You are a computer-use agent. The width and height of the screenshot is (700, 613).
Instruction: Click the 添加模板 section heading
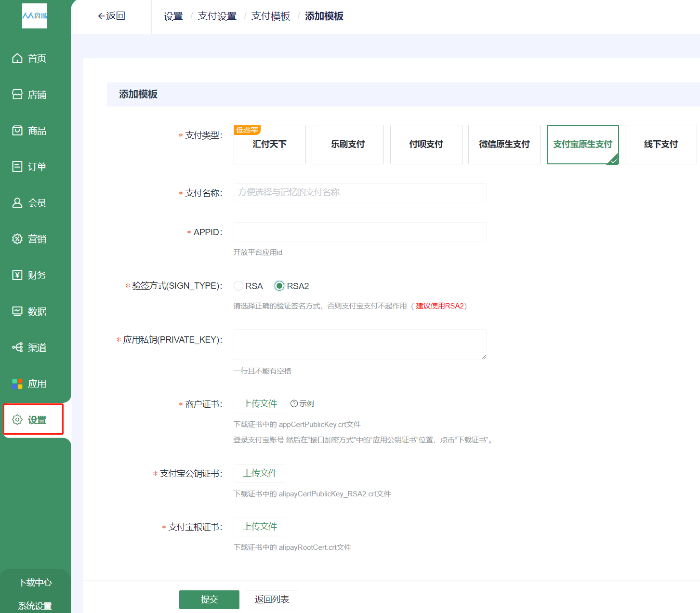[138, 94]
